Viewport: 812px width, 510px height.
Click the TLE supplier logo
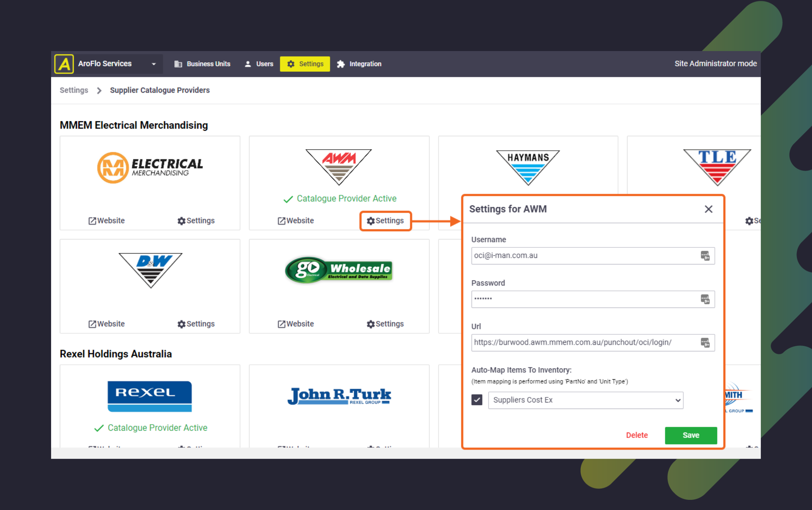pyautogui.click(x=717, y=167)
